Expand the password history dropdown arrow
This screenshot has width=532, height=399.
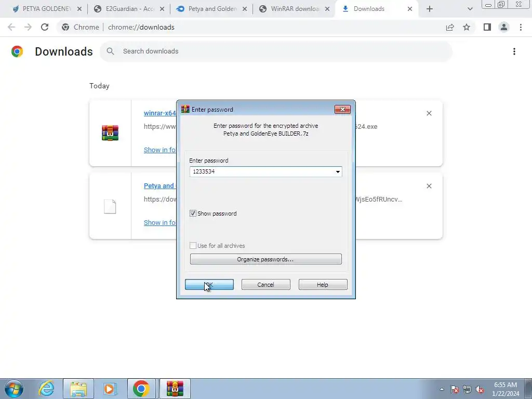[x=338, y=171]
